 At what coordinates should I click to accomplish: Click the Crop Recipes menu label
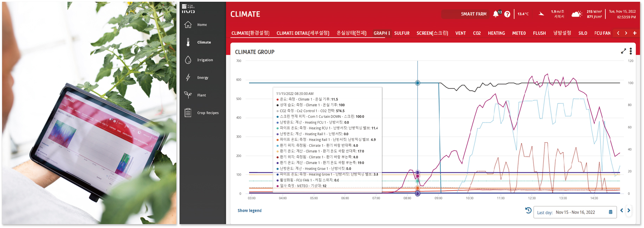pyautogui.click(x=208, y=113)
